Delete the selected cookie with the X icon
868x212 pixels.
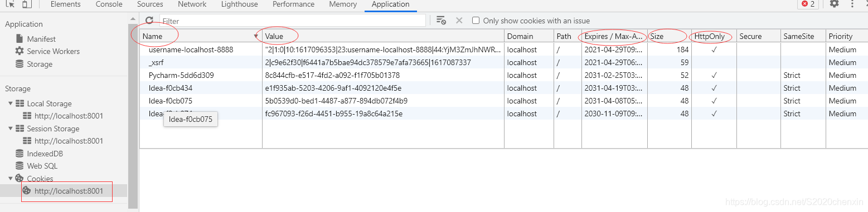tap(459, 21)
